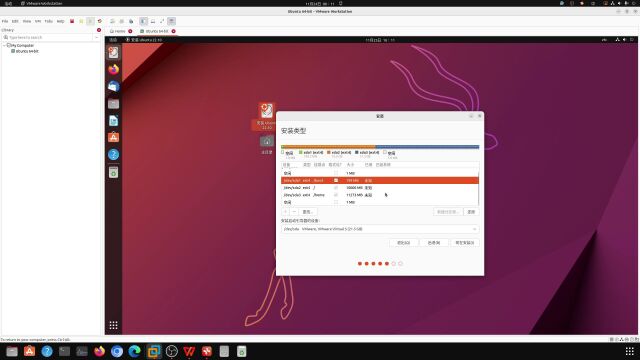Image resolution: width=640 pixels, height=360 pixels.
Task: Open the bootloader device dropdown /dev/sda
Action: [380, 229]
